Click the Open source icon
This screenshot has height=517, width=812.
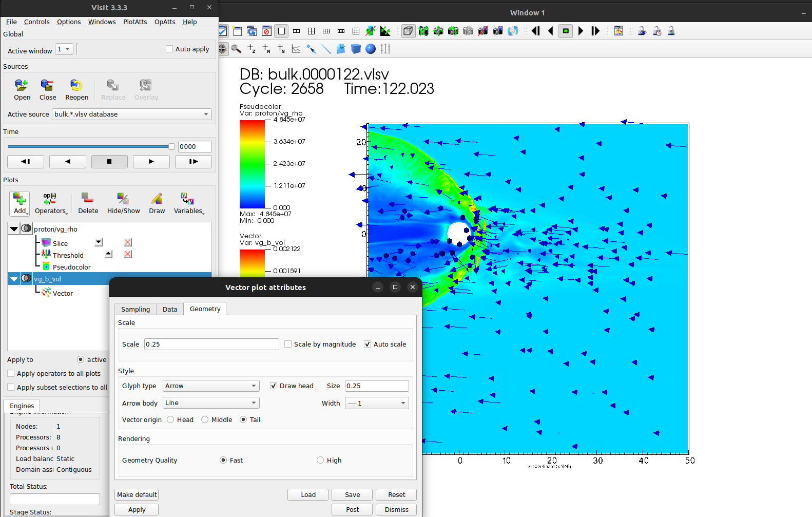pyautogui.click(x=22, y=85)
